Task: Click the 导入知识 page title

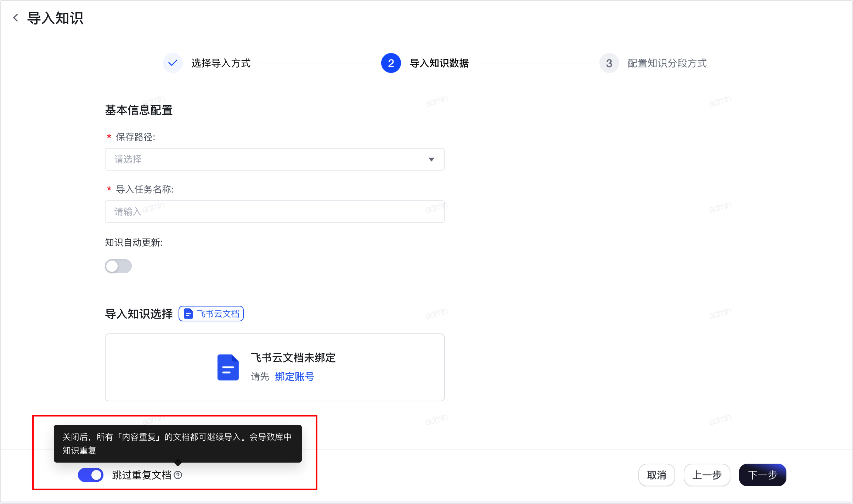Action: pyautogui.click(x=55, y=18)
